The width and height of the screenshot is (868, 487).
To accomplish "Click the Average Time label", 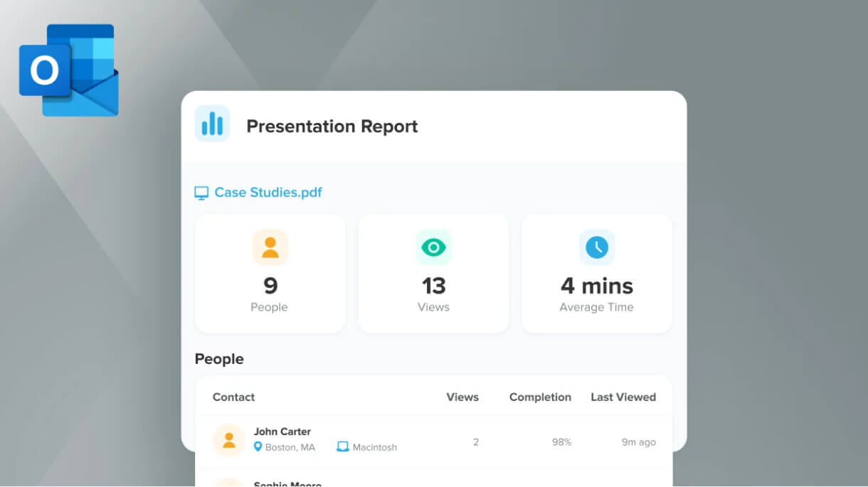I will pyautogui.click(x=596, y=307).
